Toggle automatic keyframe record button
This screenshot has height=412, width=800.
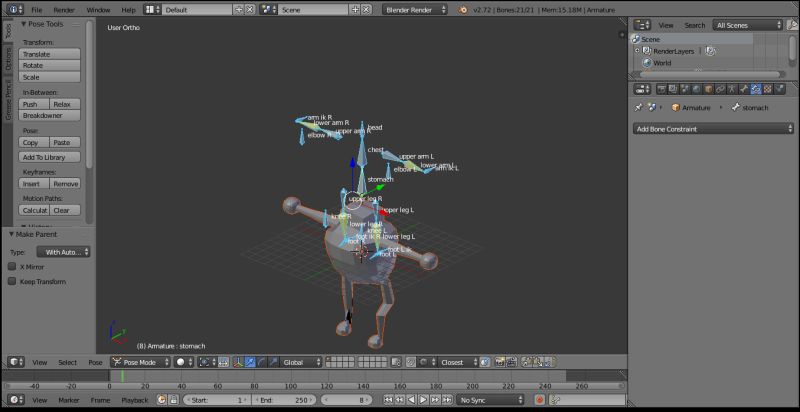pos(540,400)
